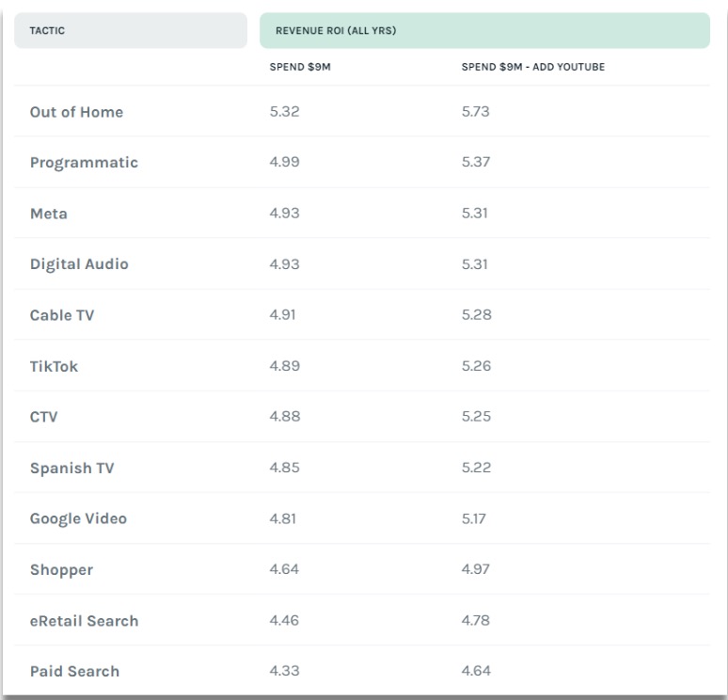Image resolution: width=728 pixels, height=700 pixels.
Task: Click the CTV row label
Action: [x=44, y=417]
